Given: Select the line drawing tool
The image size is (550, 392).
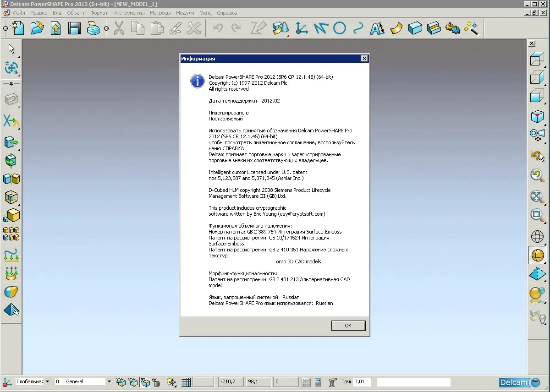Looking at the screenshot, I should [x=320, y=28].
